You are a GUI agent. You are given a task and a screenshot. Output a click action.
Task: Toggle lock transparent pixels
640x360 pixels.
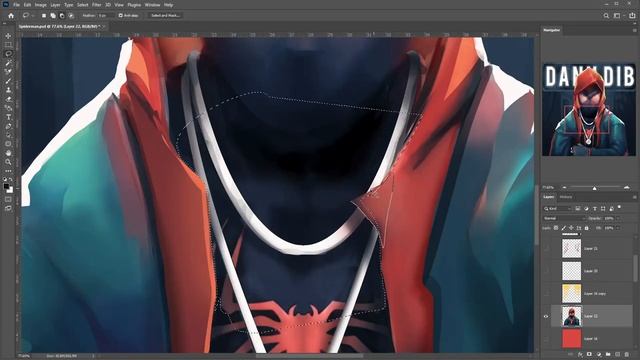pos(556,228)
